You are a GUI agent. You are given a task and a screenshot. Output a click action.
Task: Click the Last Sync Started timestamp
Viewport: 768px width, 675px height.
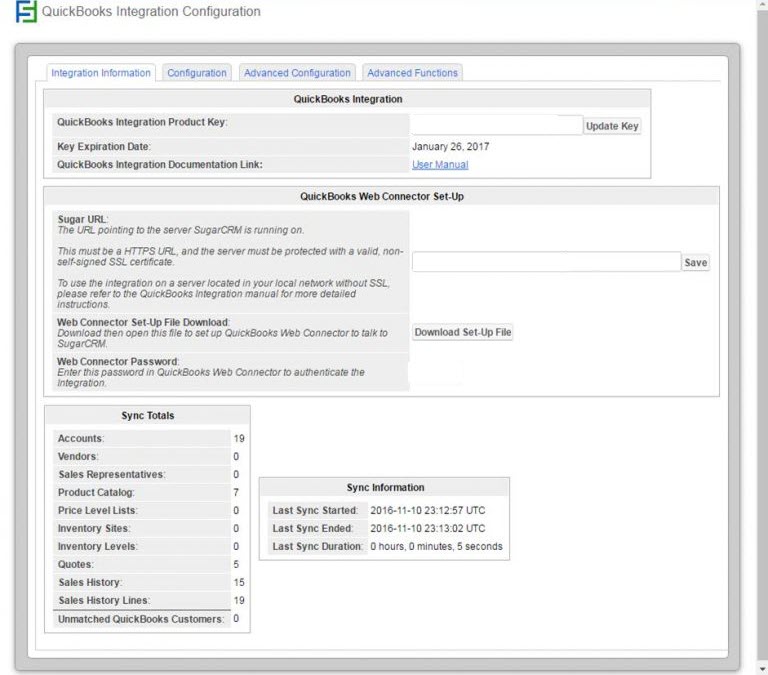pos(427,511)
